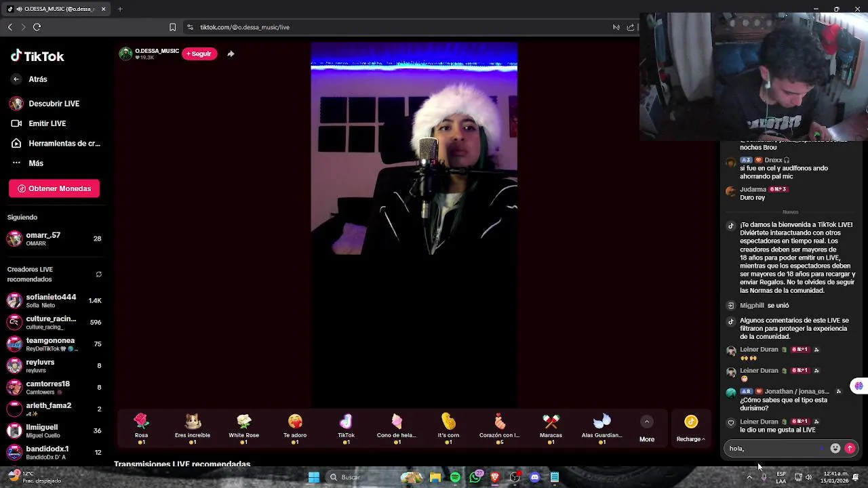Screen dimensions: 868x488
Task: Click Migphill joined notification name
Action: (752, 306)
